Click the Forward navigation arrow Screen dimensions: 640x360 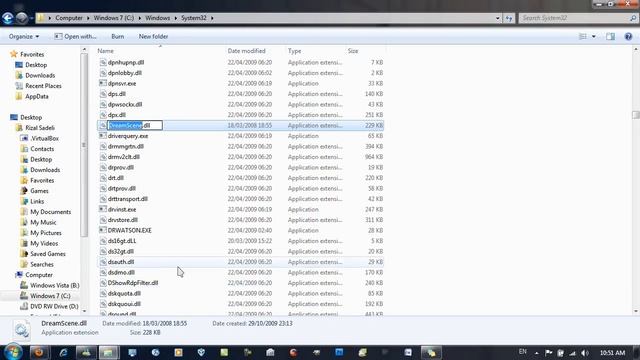[x=22, y=18]
